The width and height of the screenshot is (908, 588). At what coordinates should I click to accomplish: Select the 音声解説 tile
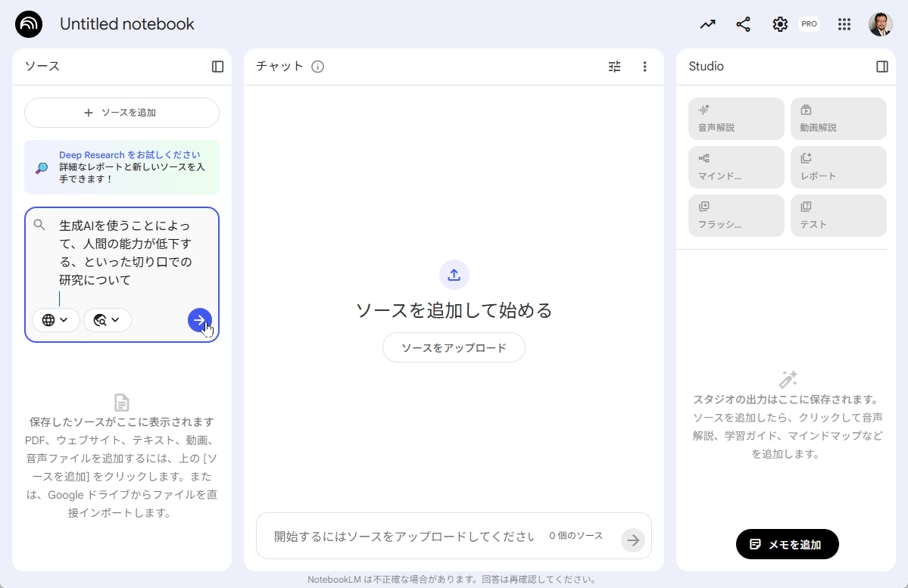736,119
